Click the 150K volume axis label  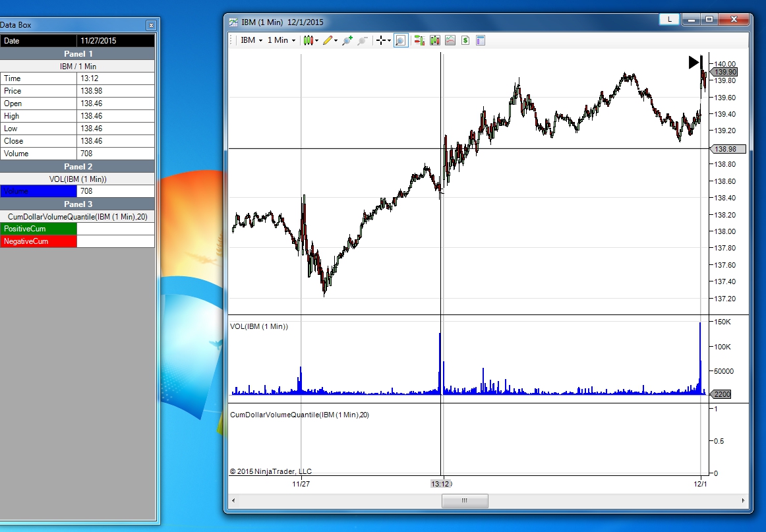click(x=722, y=322)
